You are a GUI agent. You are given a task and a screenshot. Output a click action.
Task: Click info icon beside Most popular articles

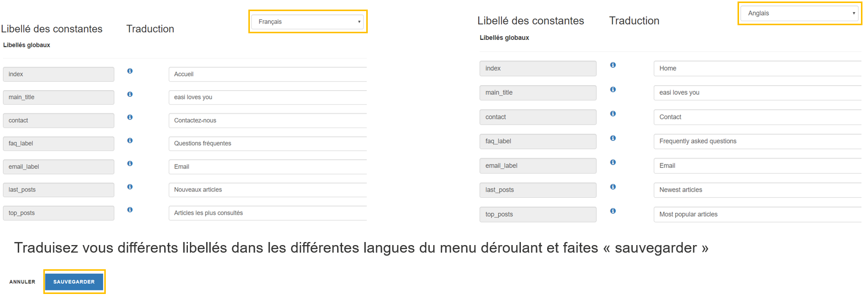click(x=613, y=211)
